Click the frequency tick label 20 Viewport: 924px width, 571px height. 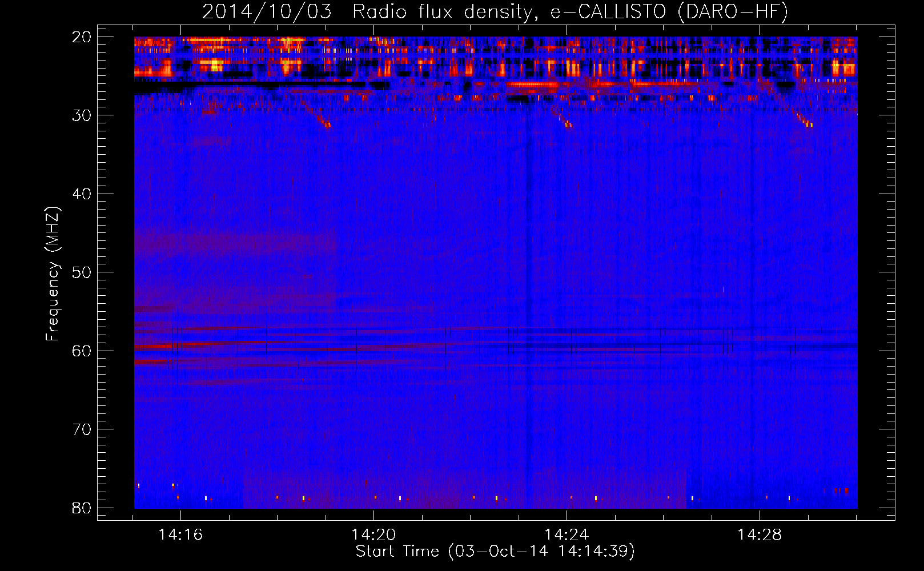(82, 37)
